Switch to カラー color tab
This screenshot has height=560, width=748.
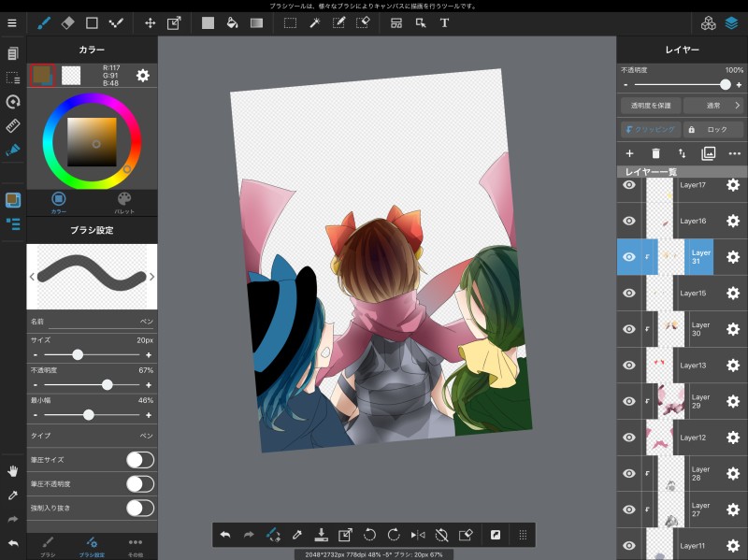point(59,203)
